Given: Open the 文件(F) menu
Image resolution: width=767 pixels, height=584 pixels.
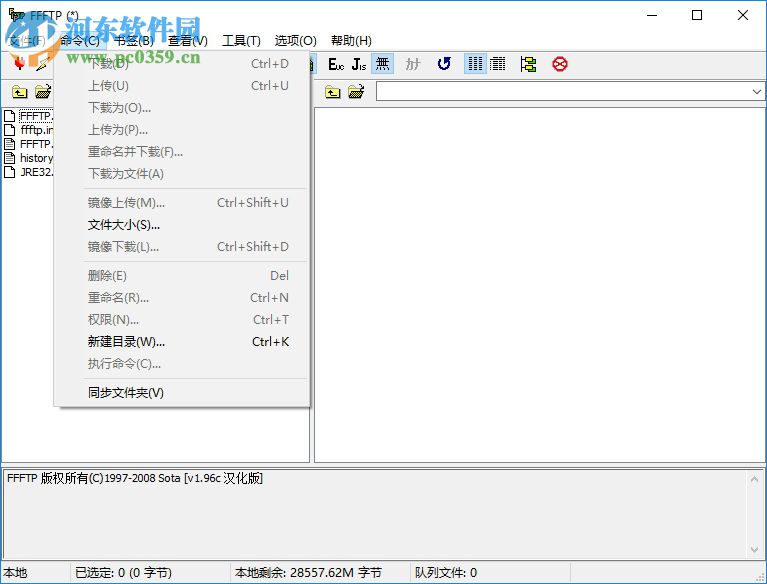Looking at the screenshot, I should (27, 41).
